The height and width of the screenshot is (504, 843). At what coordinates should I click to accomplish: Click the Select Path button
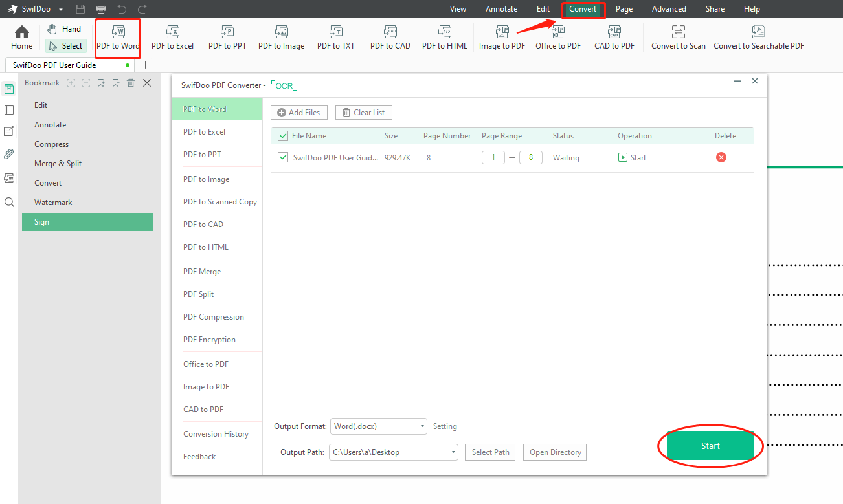(490, 452)
